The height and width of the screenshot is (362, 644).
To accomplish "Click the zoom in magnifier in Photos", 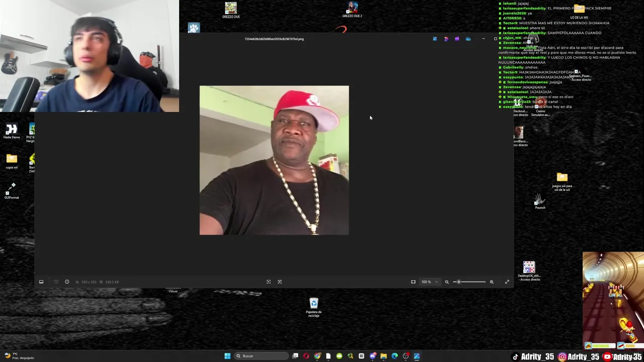I will pos(492,282).
